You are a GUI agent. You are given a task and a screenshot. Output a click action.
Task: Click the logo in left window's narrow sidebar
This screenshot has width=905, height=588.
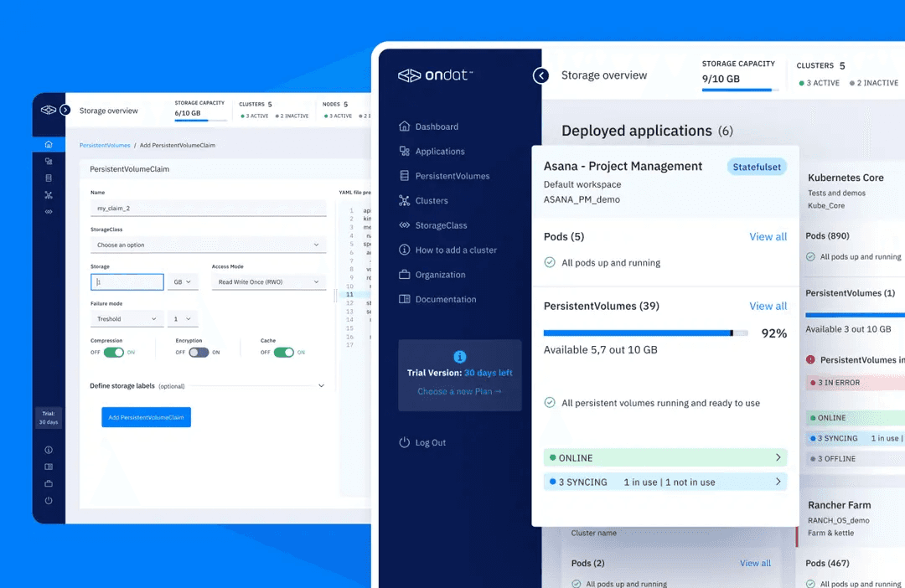point(49,110)
